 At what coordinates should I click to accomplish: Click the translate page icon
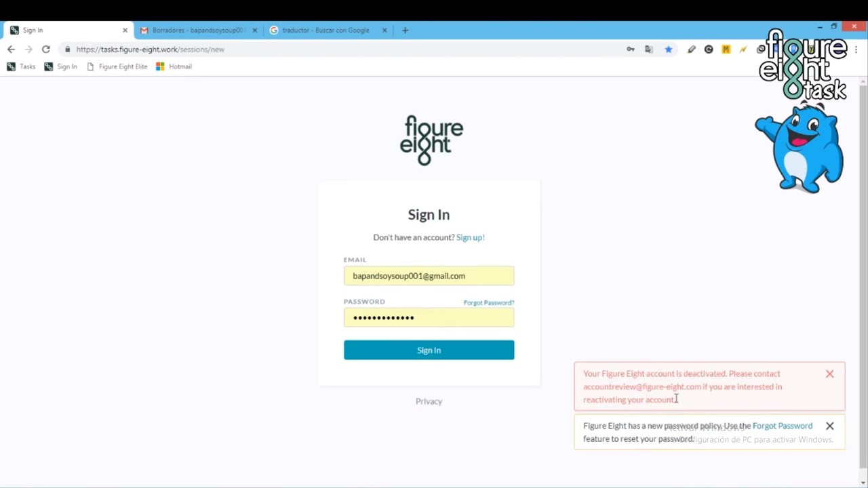(649, 49)
